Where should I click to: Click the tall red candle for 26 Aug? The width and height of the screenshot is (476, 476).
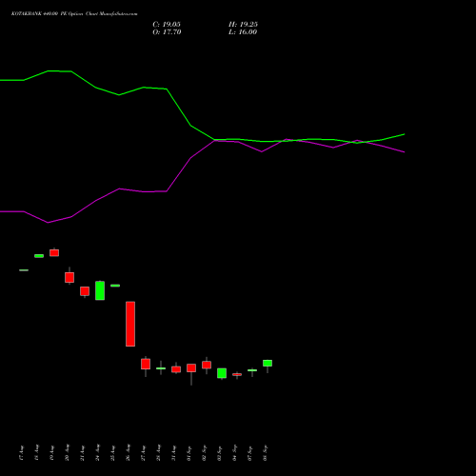coord(130,324)
